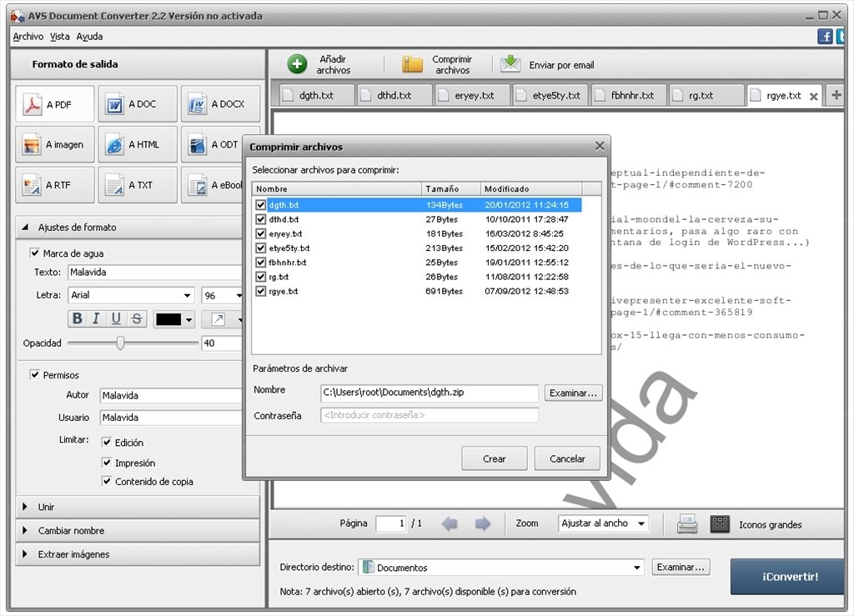
Task: Uncheck the Edición restriction
Action: 107,443
